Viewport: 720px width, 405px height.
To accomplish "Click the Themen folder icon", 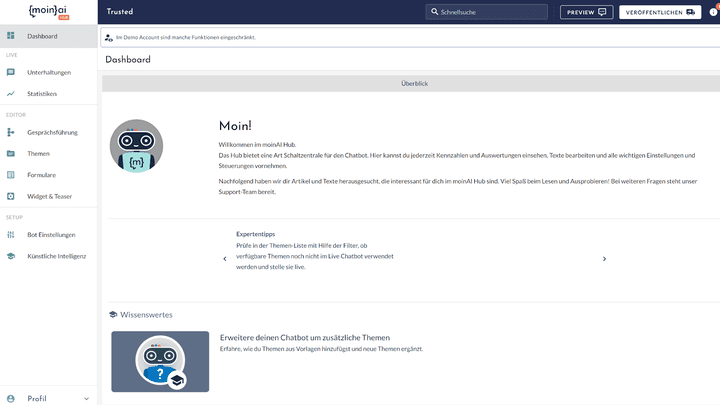I will 11,153.
